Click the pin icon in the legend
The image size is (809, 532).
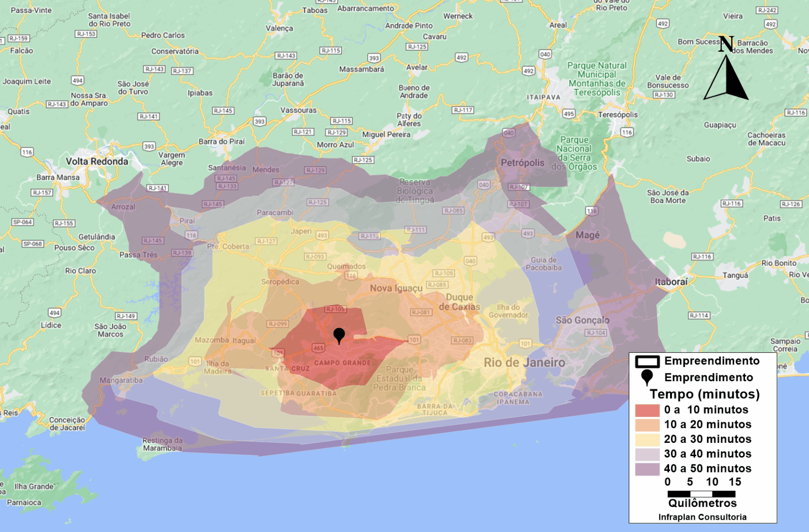pos(647,377)
